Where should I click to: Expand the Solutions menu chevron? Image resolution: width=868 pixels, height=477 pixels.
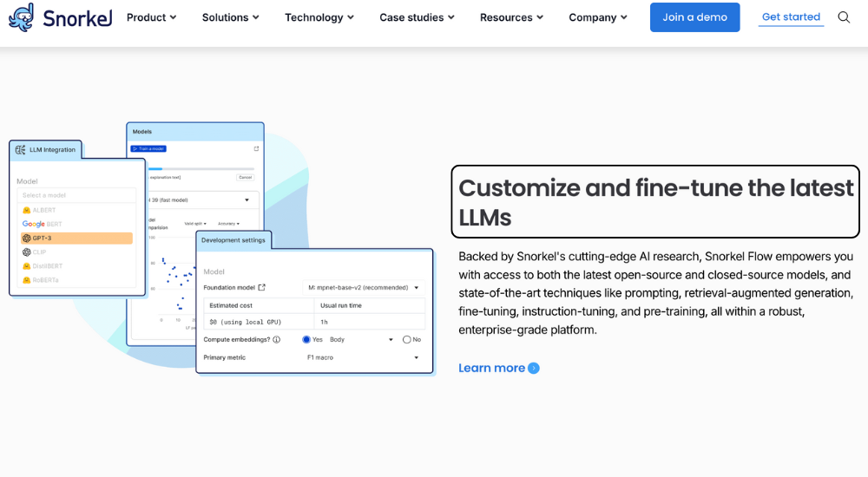click(256, 17)
